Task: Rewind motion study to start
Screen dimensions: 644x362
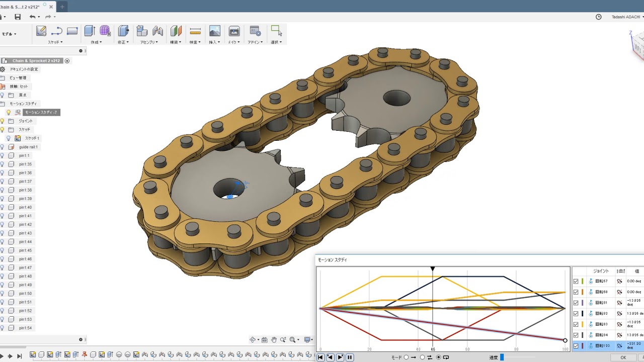Action: pos(320,357)
